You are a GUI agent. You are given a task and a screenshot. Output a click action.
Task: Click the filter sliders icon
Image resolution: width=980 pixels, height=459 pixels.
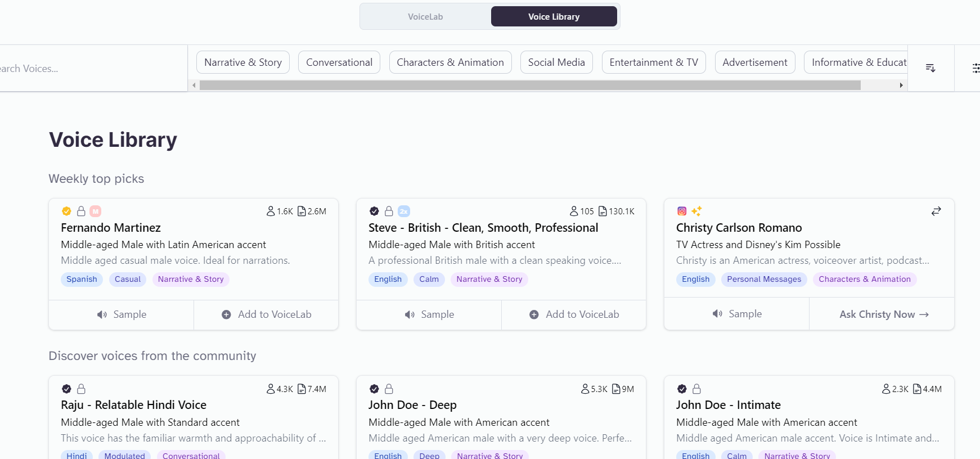pos(975,68)
